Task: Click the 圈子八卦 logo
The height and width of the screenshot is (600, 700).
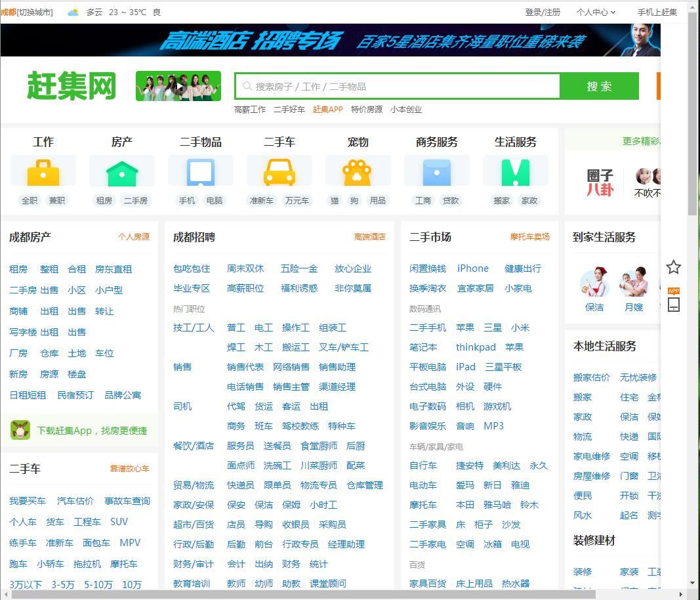Action: point(600,182)
